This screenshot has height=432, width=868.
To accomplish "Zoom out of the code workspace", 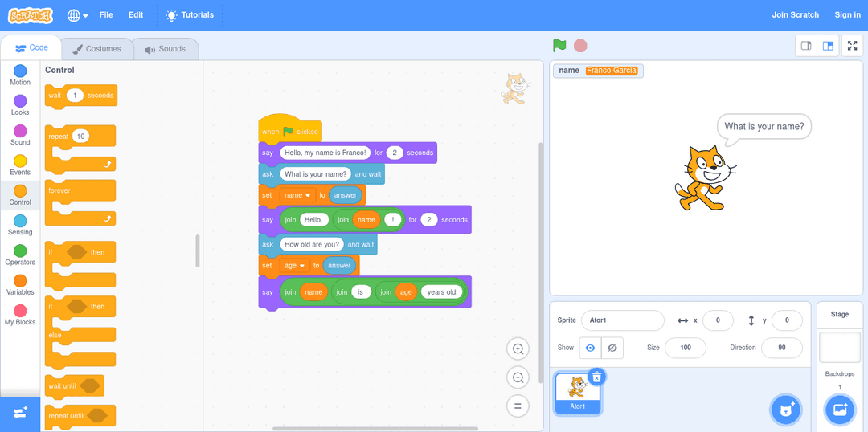I will click(518, 377).
